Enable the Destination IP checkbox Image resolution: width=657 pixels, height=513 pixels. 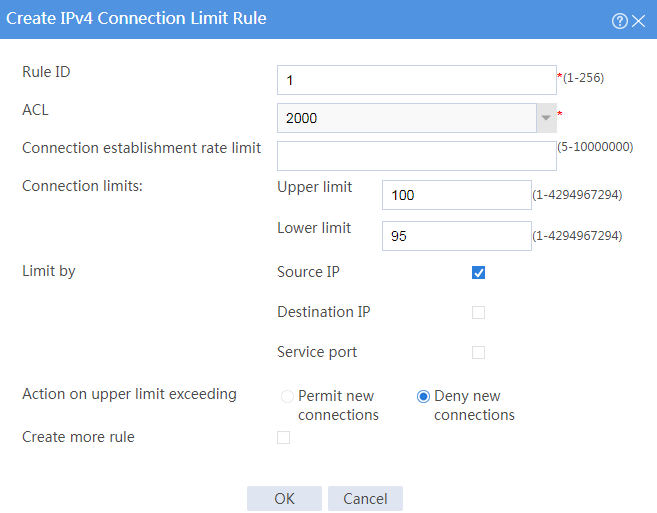[478, 312]
